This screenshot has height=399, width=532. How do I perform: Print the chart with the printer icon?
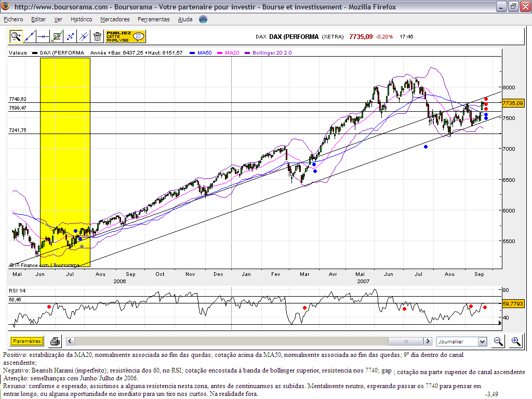pyautogui.click(x=55, y=341)
